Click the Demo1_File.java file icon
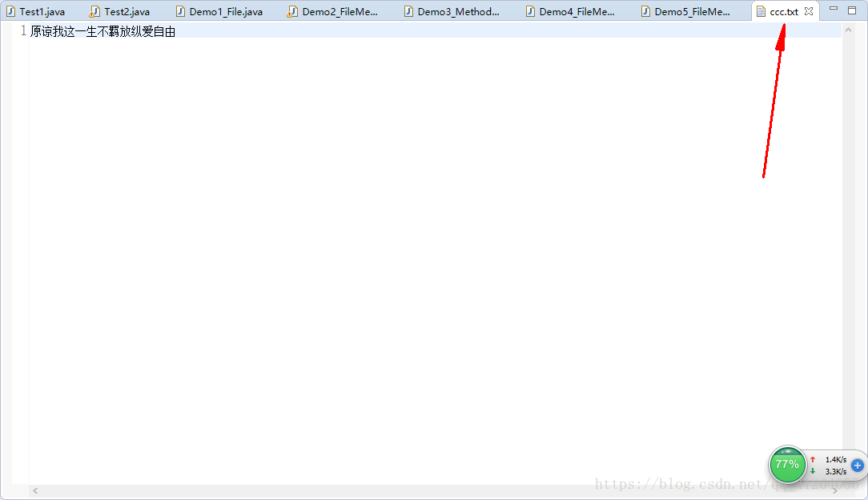Viewport: 868px width, 500px height. pyautogui.click(x=180, y=11)
